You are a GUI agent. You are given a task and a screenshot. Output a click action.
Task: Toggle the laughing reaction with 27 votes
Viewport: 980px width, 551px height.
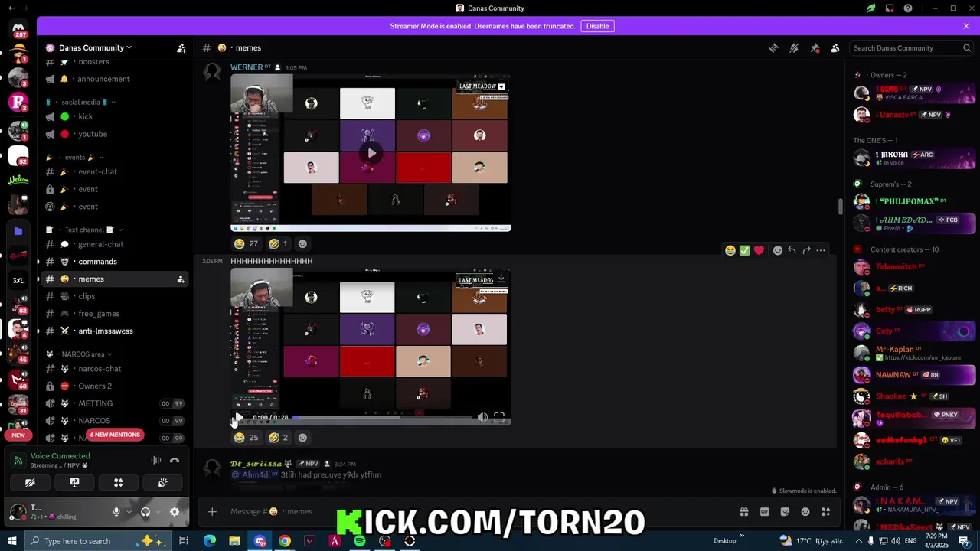[246, 243]
